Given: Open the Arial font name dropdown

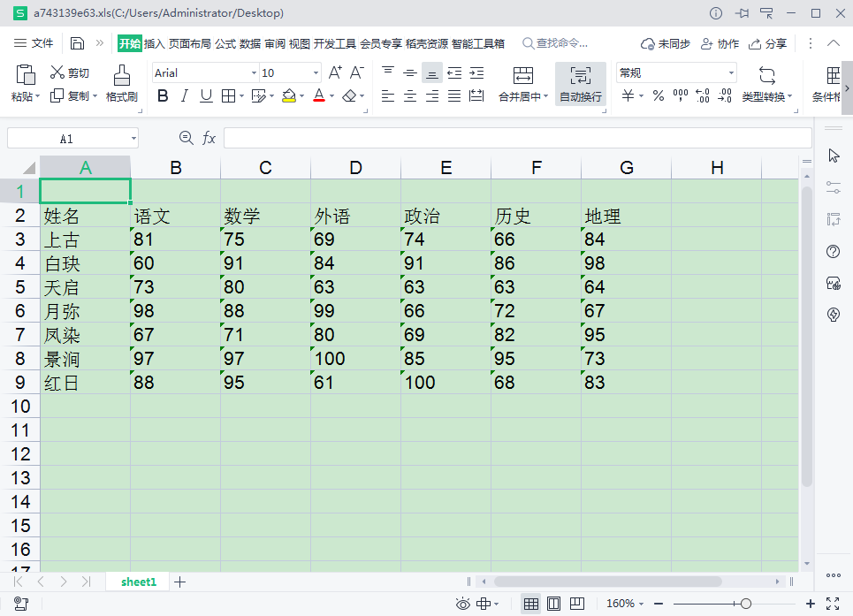Looking at the screenshot, I should pyautogui.click(x=254, y=72).
